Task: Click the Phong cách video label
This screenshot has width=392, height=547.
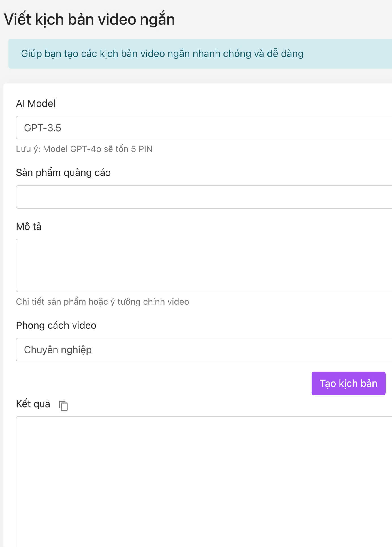Action: click(x=56, y=325)
